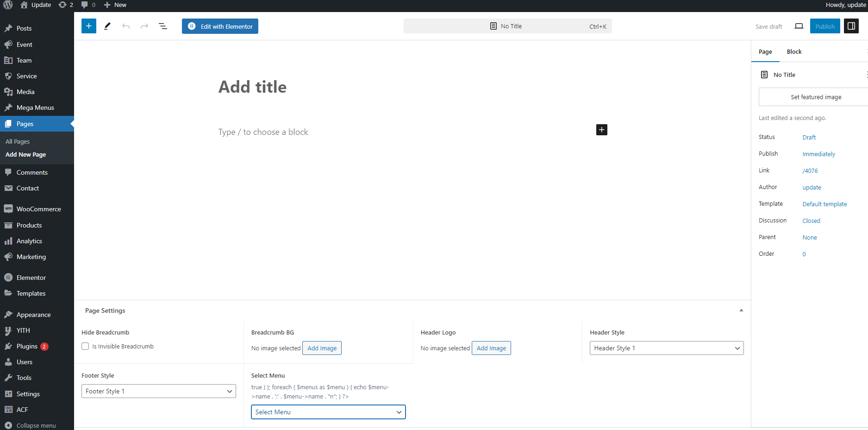Screen dimensions: 868x430
Task: Collapse the Page Settings panel arrow
Action: (741, 310)
